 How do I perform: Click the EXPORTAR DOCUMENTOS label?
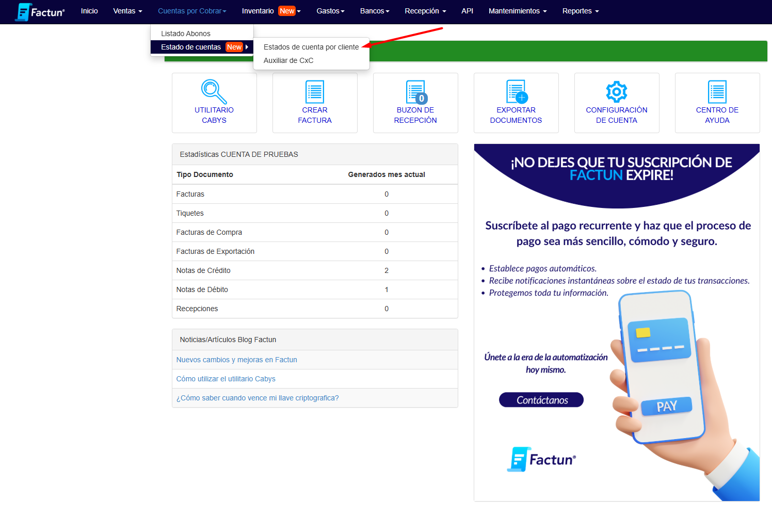[x=516, y=115]
